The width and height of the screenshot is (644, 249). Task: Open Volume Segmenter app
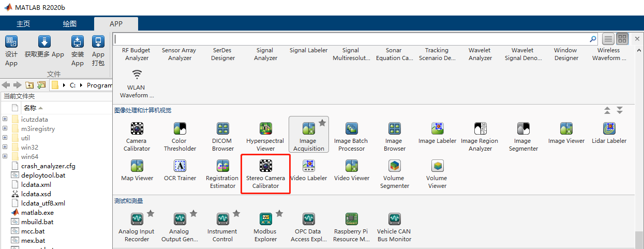[x=395, y=173]
